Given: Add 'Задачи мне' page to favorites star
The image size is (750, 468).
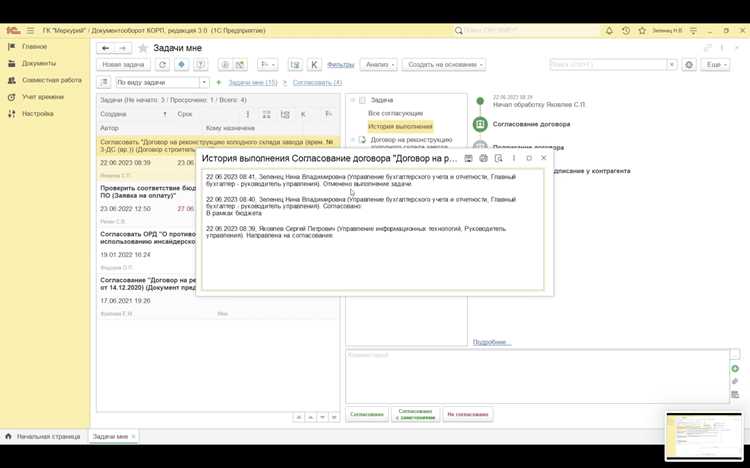Looking at the screenshot, I should coord(143,48).
